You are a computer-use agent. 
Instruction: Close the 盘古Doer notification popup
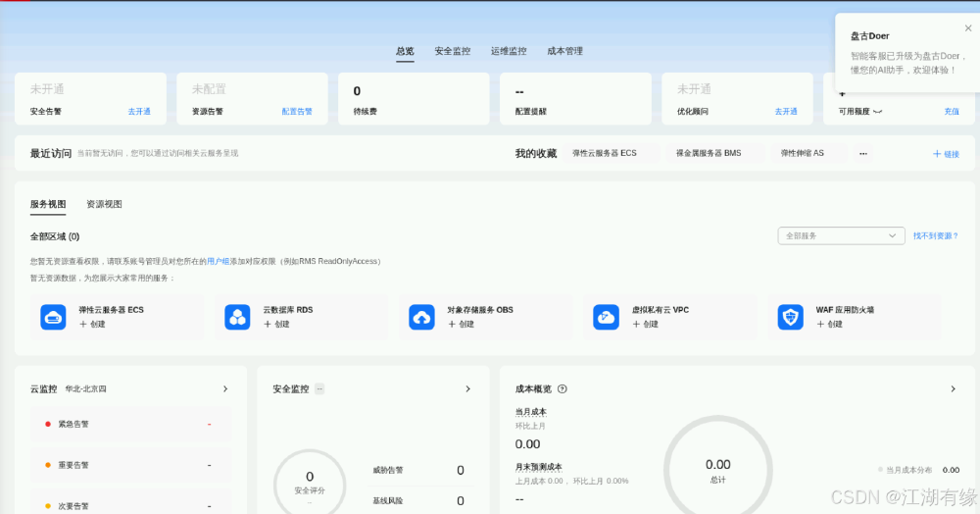coord(968,28)
